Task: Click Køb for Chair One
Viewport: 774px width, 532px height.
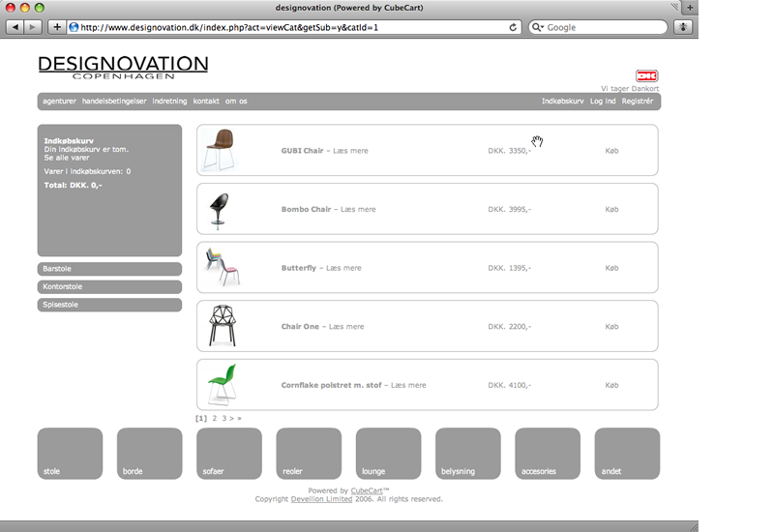Action: [611, 327]
